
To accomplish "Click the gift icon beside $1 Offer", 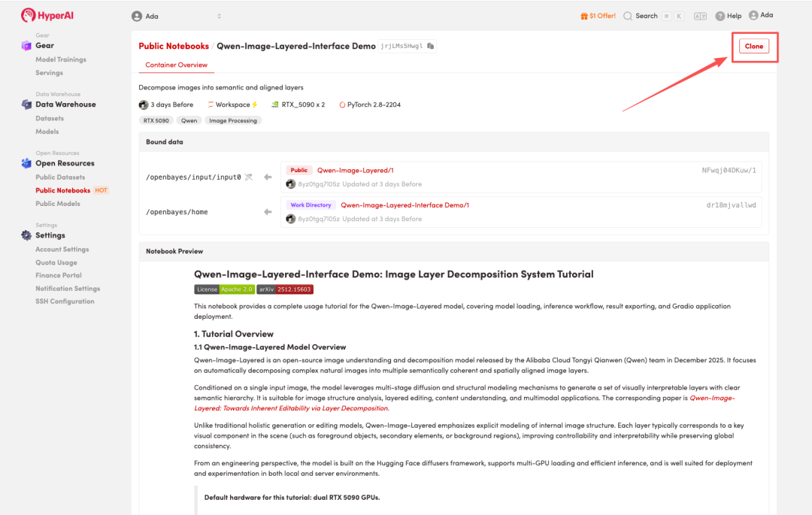I will (584, 16).
